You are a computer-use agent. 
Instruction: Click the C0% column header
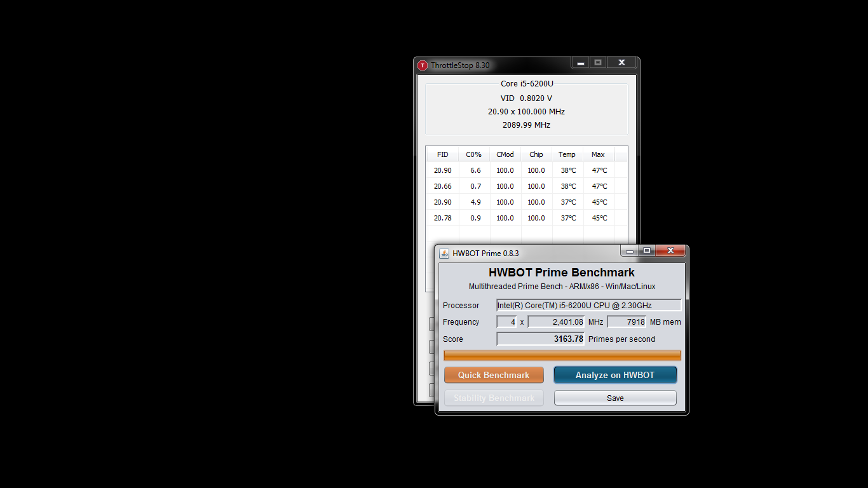[474, 154]
